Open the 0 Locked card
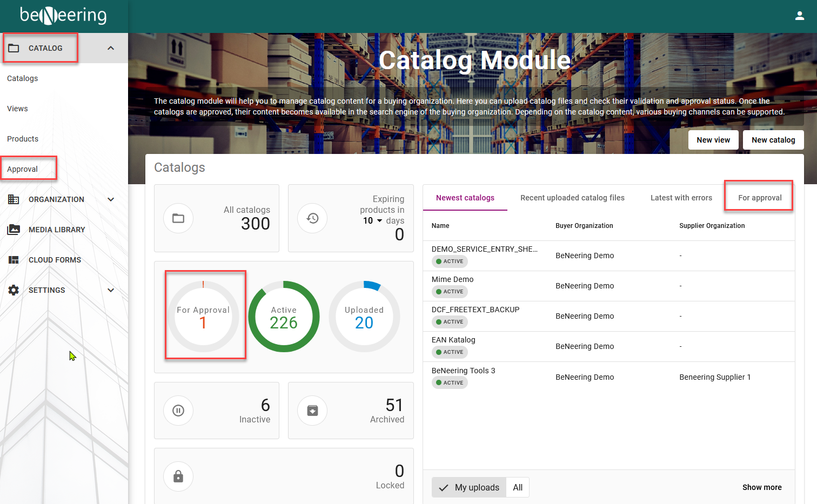The width and height of the screenshot is (817, 504). [x=284, y=476]
